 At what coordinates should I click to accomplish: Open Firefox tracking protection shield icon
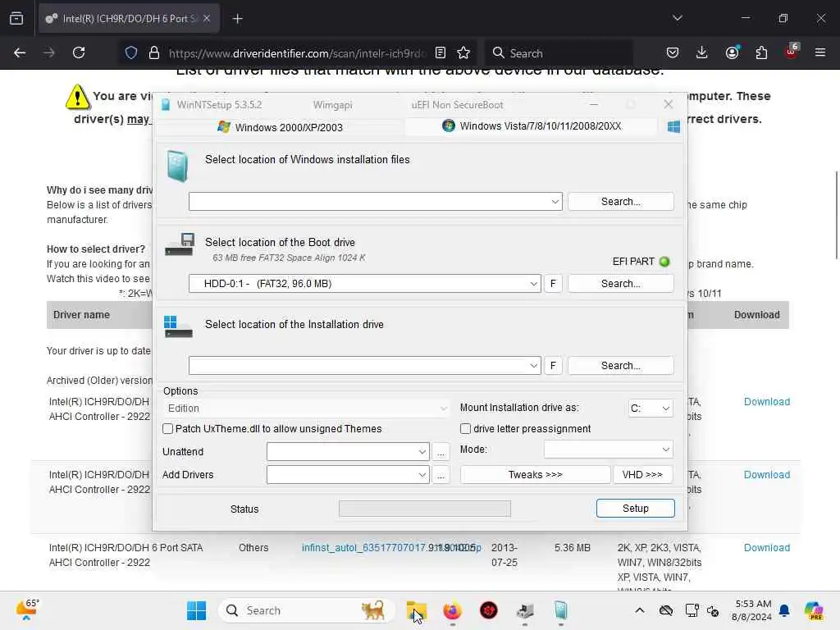131,52
